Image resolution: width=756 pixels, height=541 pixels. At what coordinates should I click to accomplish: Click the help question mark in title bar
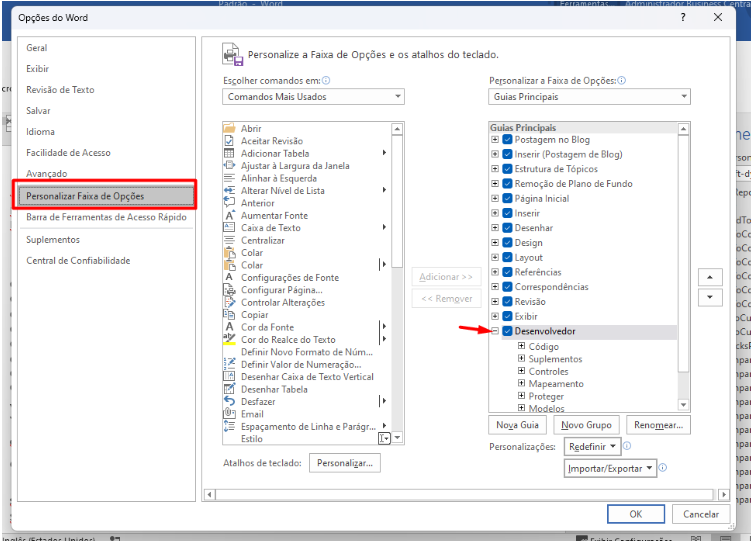683,17
